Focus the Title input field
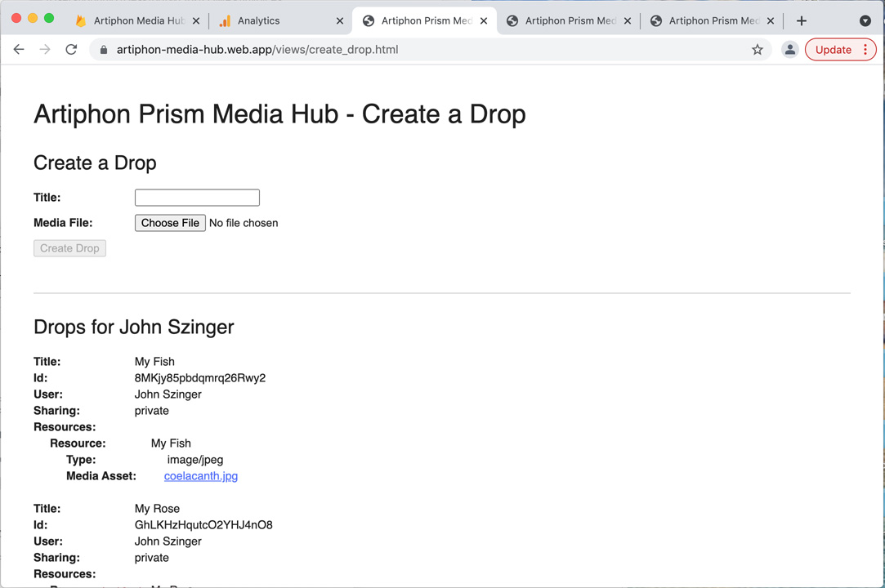 coord(197,198)
